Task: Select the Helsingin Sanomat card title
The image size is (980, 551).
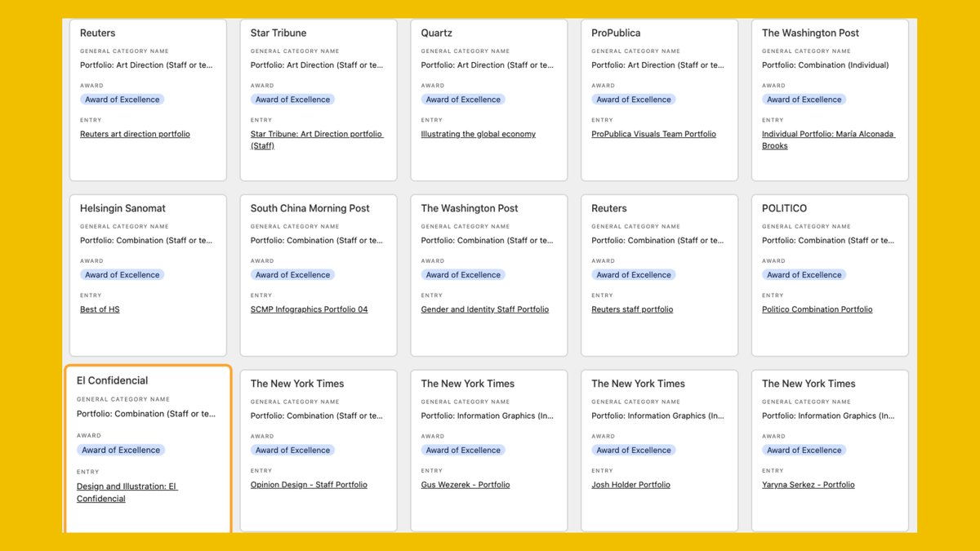Action: tap(122, 209)
